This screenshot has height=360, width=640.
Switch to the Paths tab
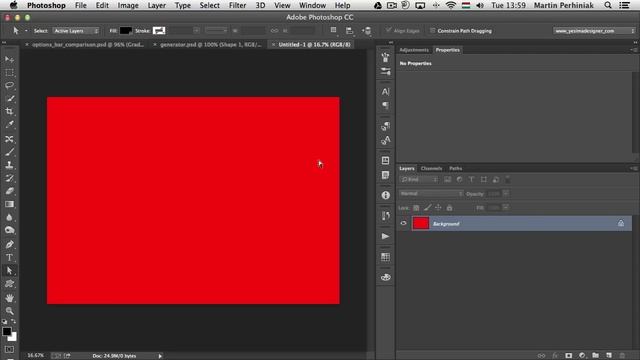456,168
